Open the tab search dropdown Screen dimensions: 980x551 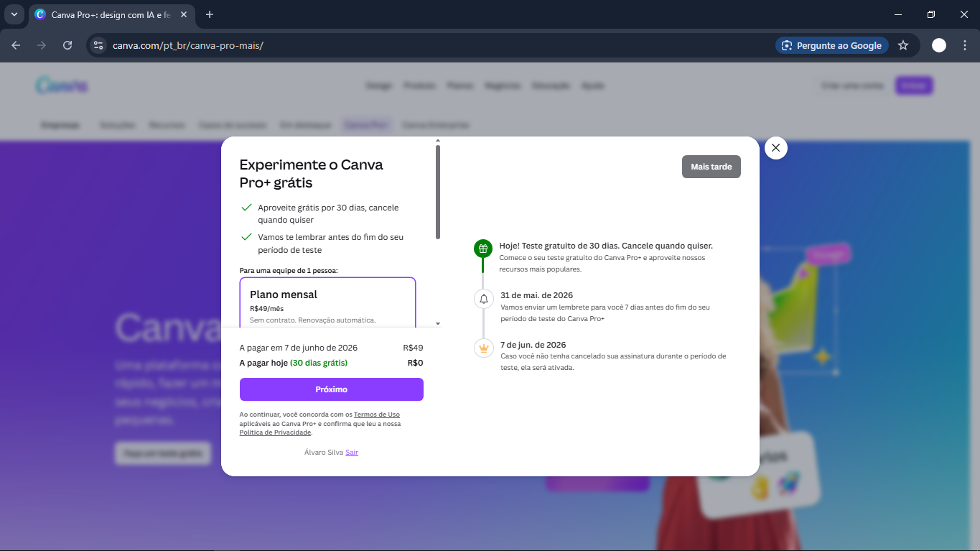tap(14, 14)
